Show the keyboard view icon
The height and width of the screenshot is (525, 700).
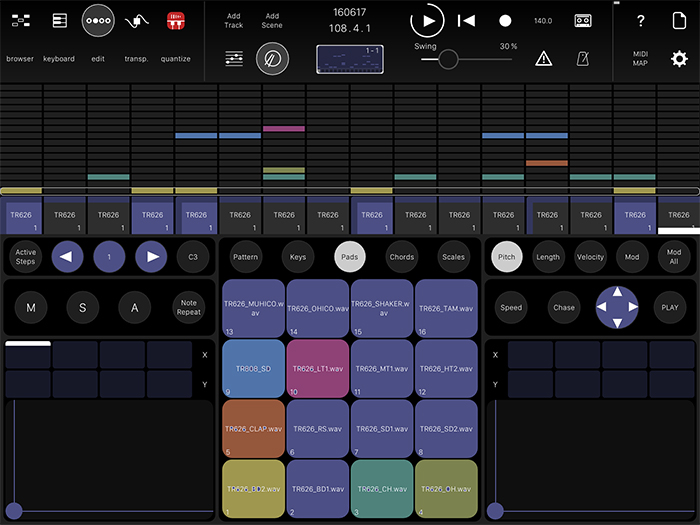pyautogui.click(x=59, y=21)
